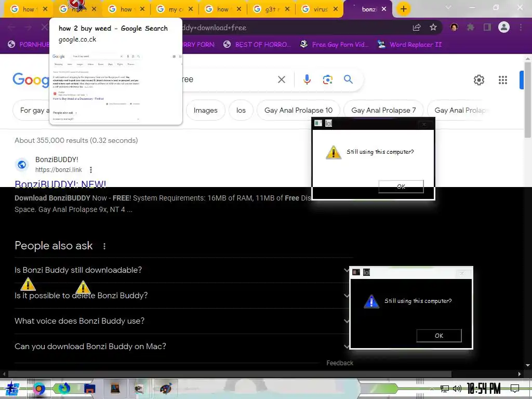532x399 pixels.
Task: Switch to the 'virus' tab
Action: pos(320,9)
